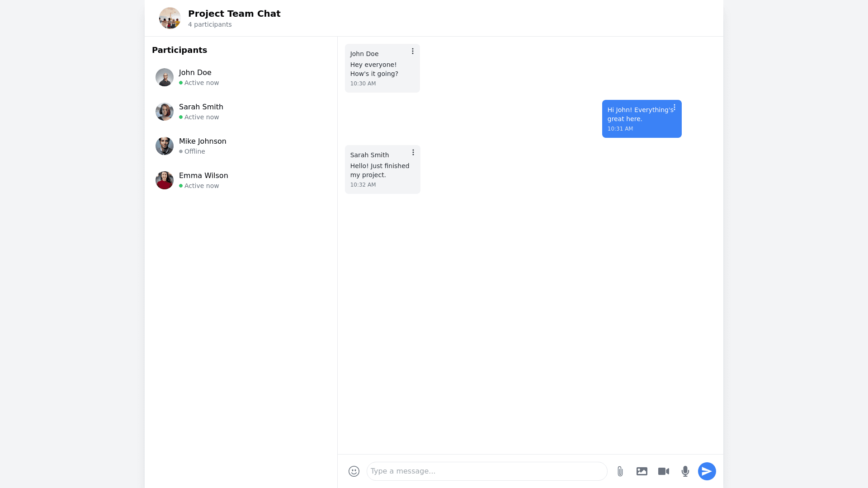Focus the Type a message input field
This screenshot has height=488, width=868.
click(x=487, y=471)
